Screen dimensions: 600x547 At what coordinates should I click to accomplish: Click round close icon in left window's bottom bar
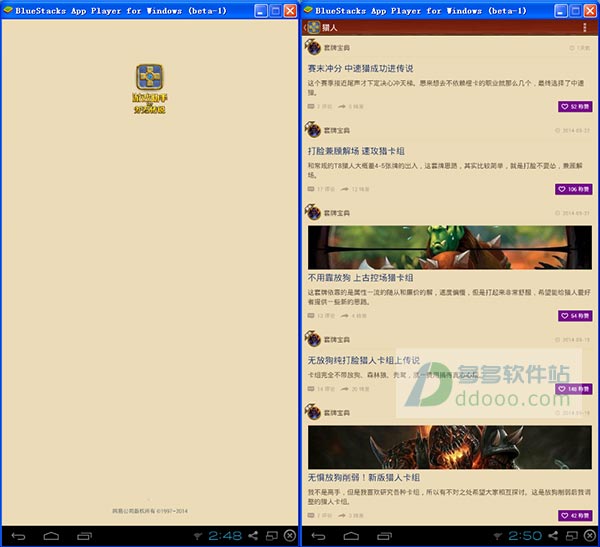290,536
